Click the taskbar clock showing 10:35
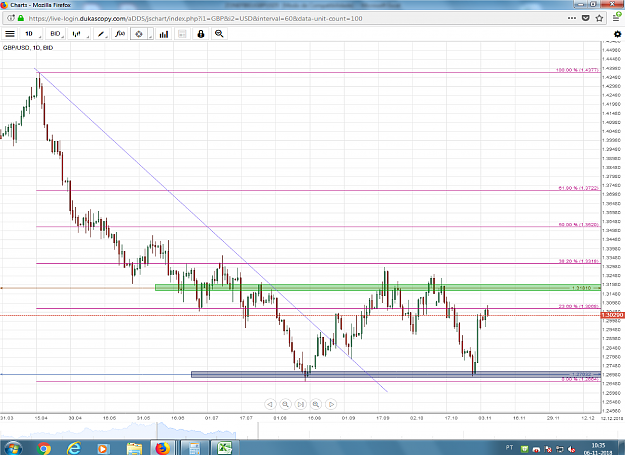Viewport: 625px width, 455px height. click(x=598, y=445)
